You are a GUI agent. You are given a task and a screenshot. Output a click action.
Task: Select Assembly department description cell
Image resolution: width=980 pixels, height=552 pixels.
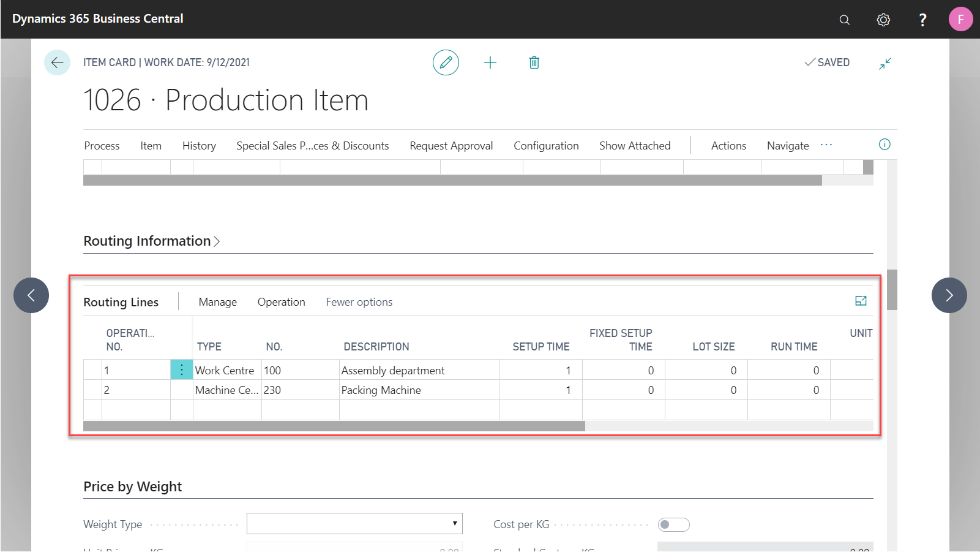click(x=419, y=370)
